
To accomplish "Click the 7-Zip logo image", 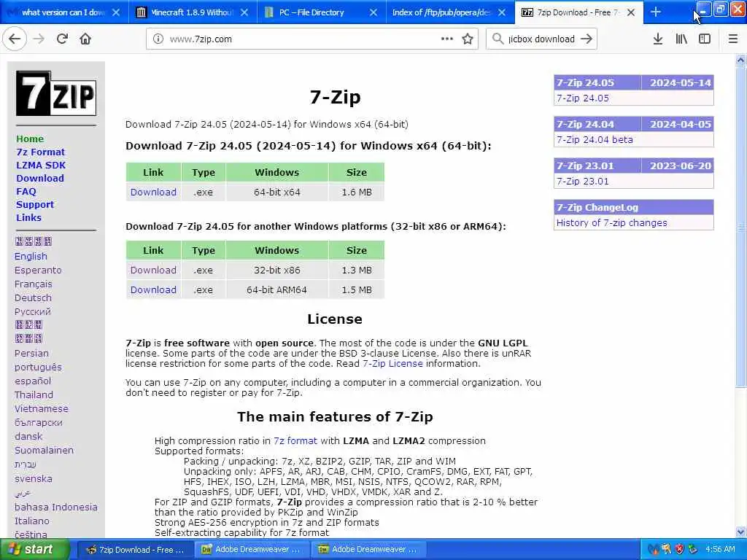I will tap(56, 93).
